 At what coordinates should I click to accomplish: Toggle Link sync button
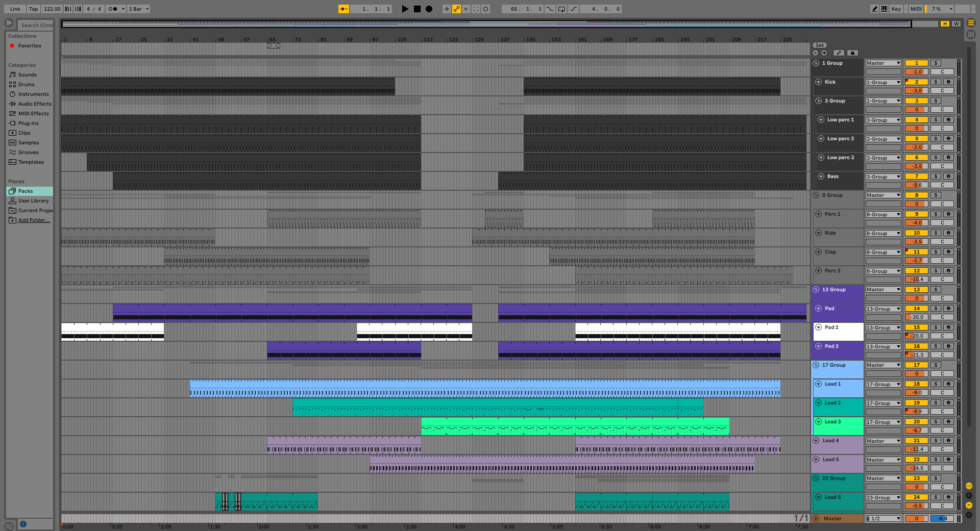click(x=15, y=9)
